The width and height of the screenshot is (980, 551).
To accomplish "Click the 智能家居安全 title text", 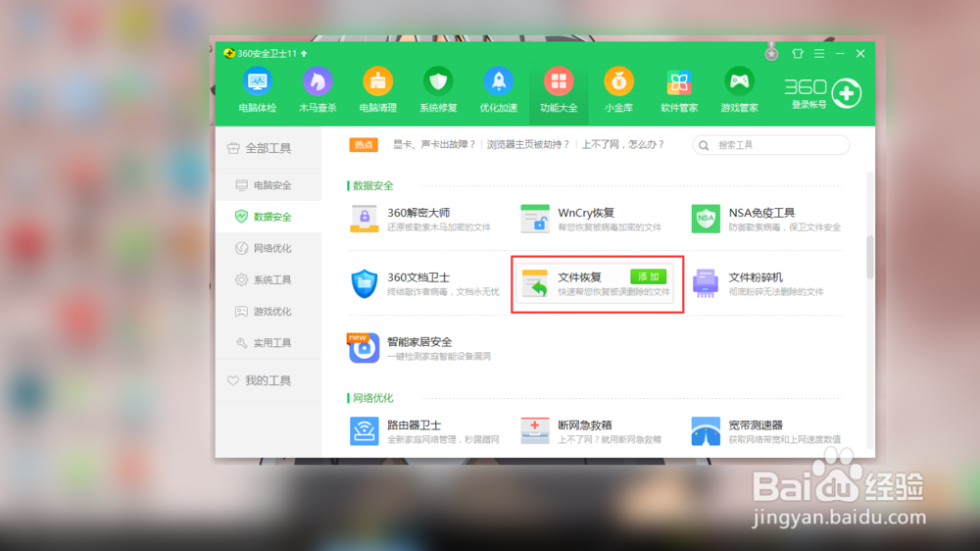I will tap(419, 341).
